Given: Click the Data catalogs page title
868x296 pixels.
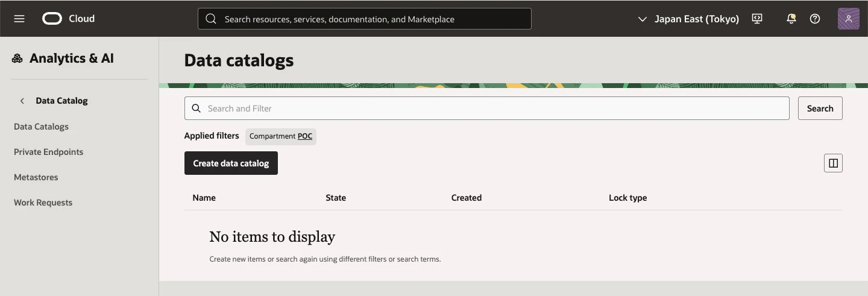Looking at the screenshot, I should click(239, 60).
